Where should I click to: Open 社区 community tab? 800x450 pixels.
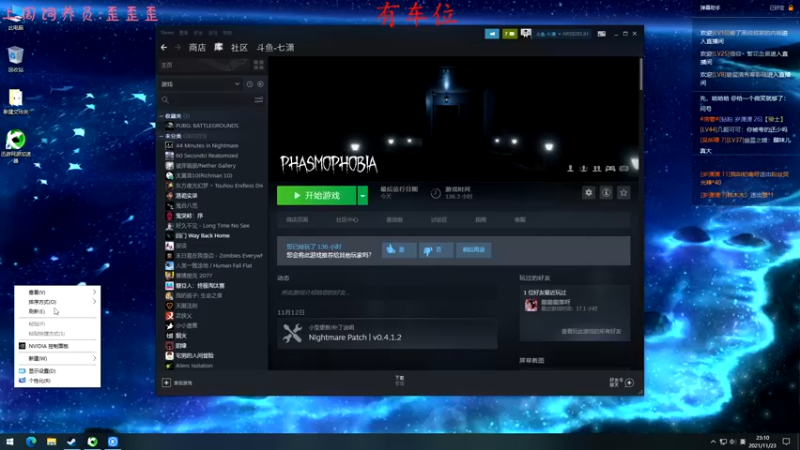(239, 47)
